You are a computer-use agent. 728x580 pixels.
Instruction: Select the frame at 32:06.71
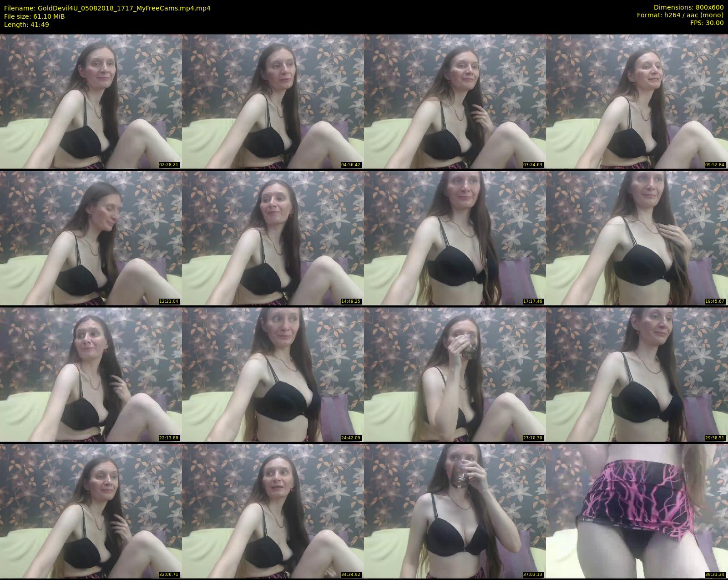click(x=91, y=511)
